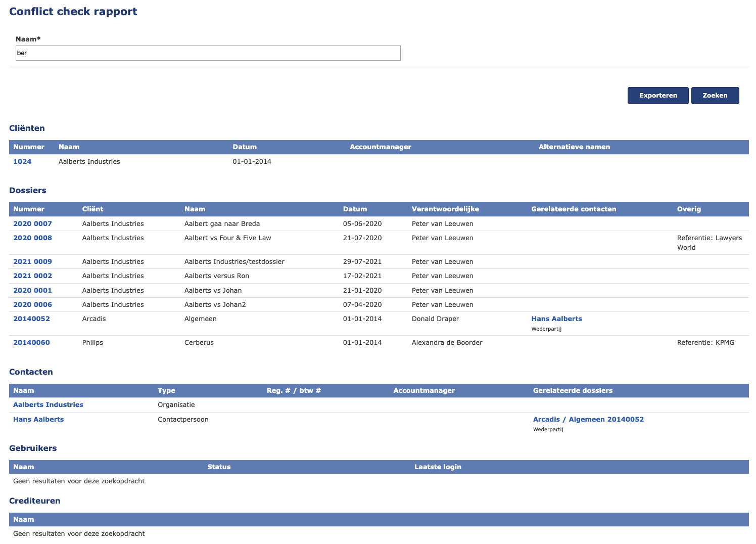Open dossier 20140060
Viewport: 756px width, 544px height.
click(x=31, y=343)
